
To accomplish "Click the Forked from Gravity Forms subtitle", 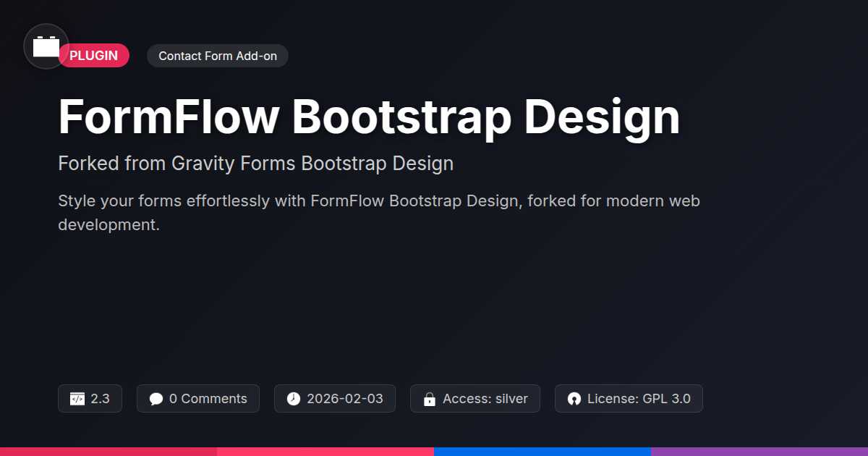I will pyautogui.click(x=255, y=164).
